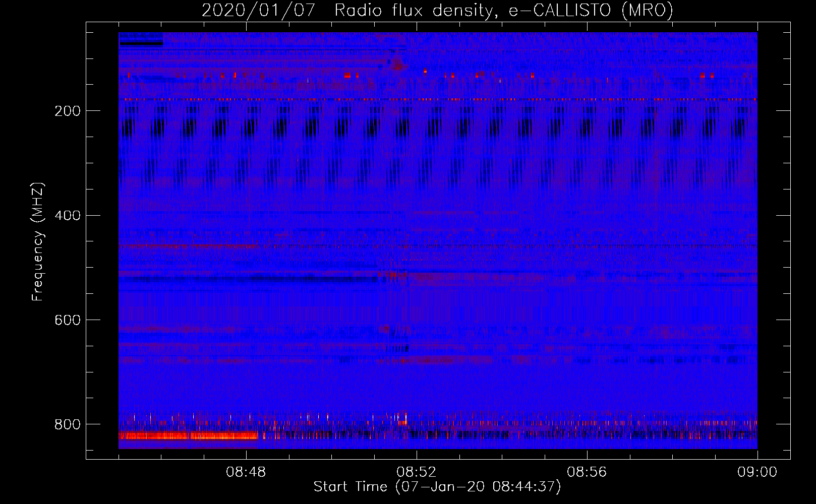Click the black bar in the spectrogram's top-left corner
This screenshot has width=816, height=504.
141,43
